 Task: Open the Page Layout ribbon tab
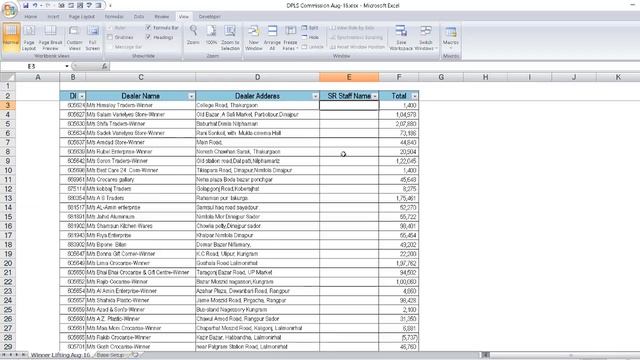82,17
